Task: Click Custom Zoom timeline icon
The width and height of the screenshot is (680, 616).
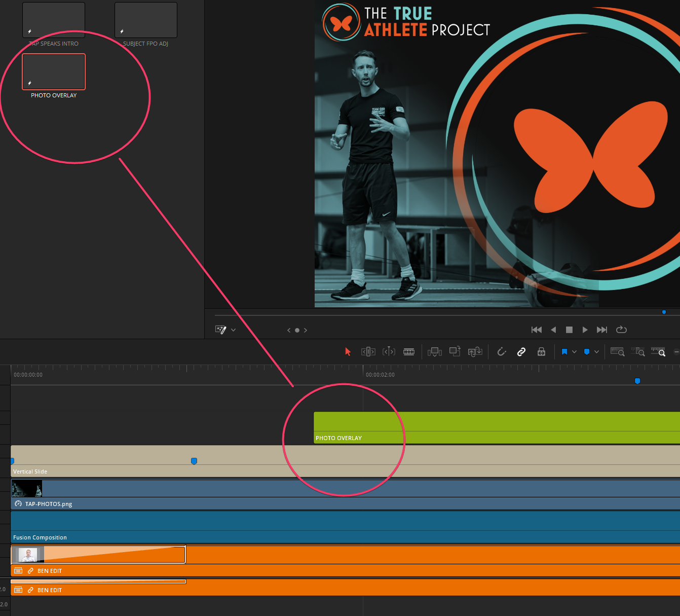Action: pos(658,351)
